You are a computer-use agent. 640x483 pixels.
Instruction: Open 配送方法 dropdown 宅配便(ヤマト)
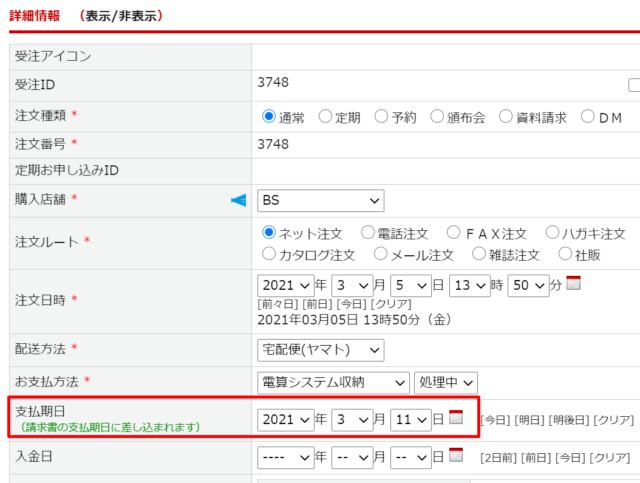coord(320,350)
